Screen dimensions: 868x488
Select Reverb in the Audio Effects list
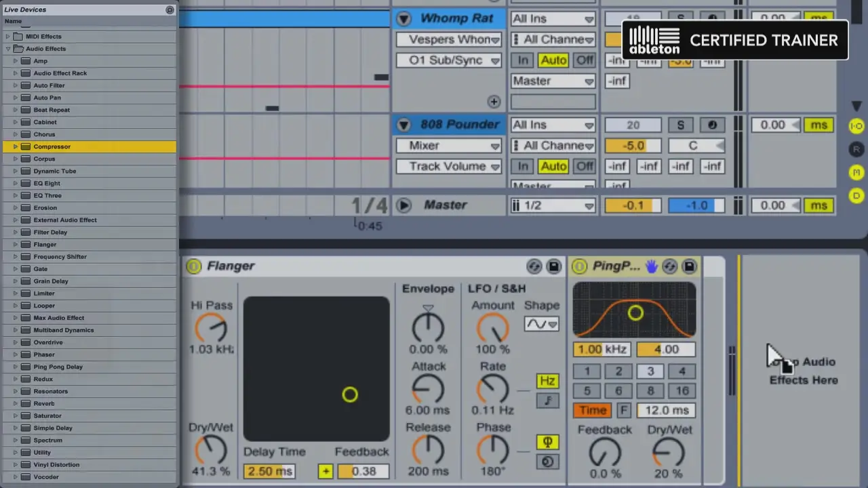point(88,403)
